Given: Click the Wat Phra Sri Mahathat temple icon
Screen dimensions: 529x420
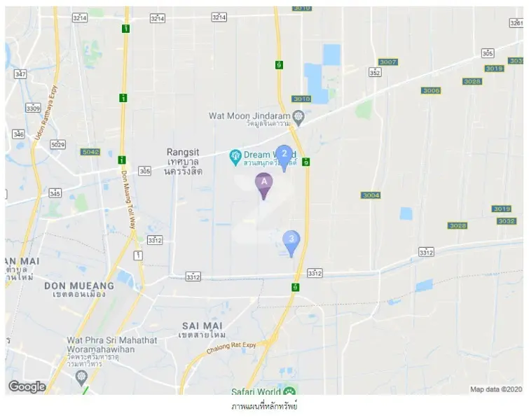Looking at the screenshot, I should (81, 378).
